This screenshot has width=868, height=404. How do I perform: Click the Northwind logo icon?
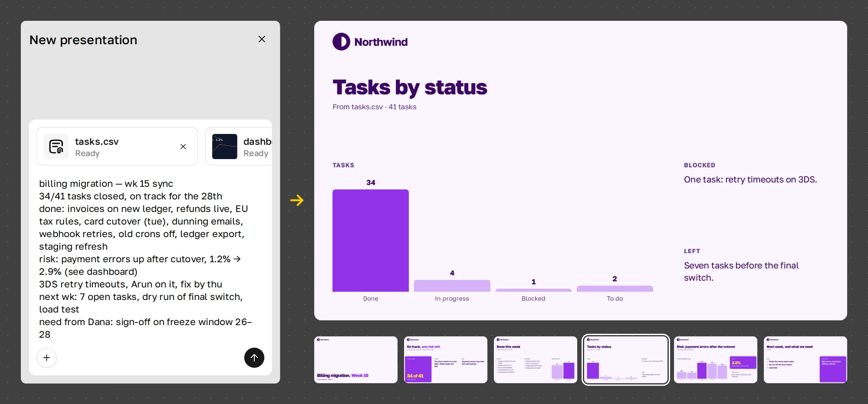(x=341, y=42)
